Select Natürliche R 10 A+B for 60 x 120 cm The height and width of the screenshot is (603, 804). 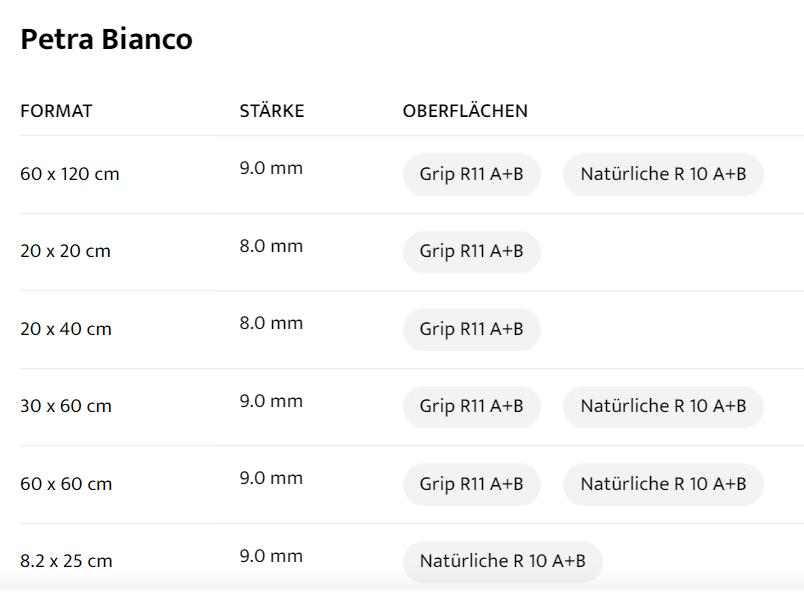(x=663, y=174)
